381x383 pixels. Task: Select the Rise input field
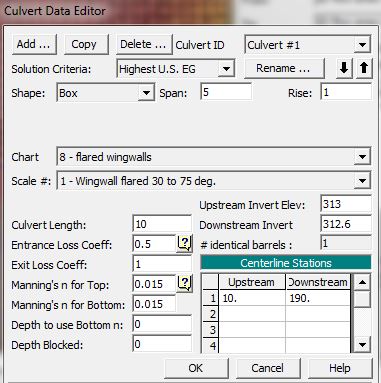346,92
